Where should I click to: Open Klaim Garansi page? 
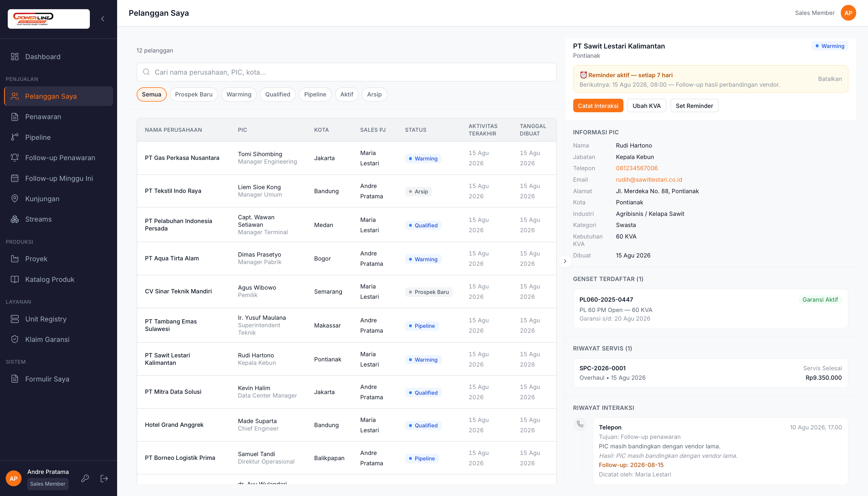click(59, 339)
